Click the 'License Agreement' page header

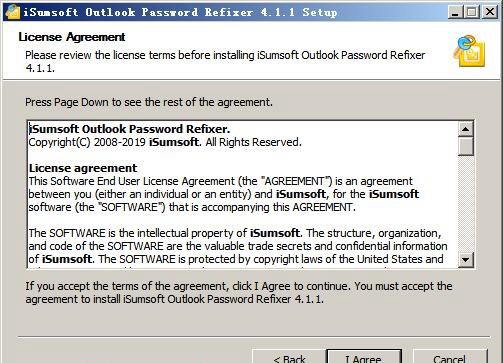(x=72, y=37)
